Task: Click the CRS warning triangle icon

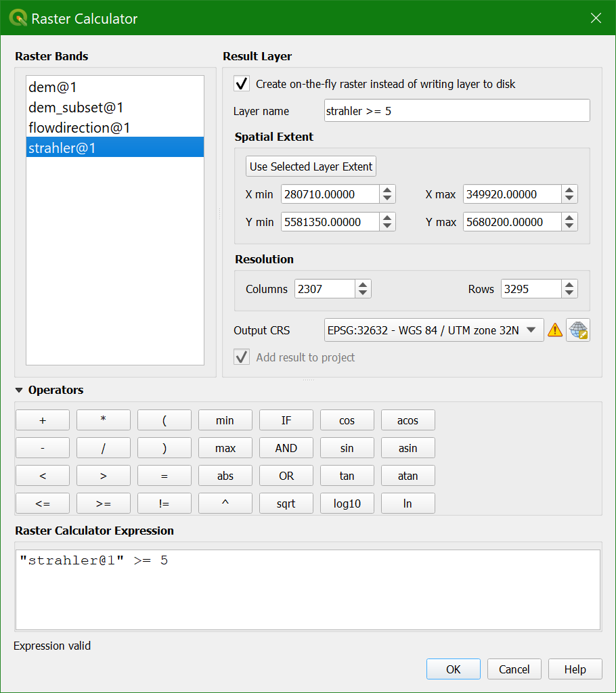Action: (x=555, y=330)
